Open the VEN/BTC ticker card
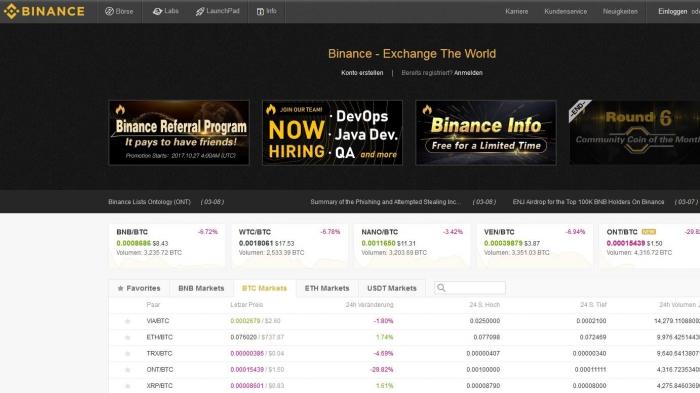Image resolution: width=700 pixels, height=393 pixels. click(534, 246)
